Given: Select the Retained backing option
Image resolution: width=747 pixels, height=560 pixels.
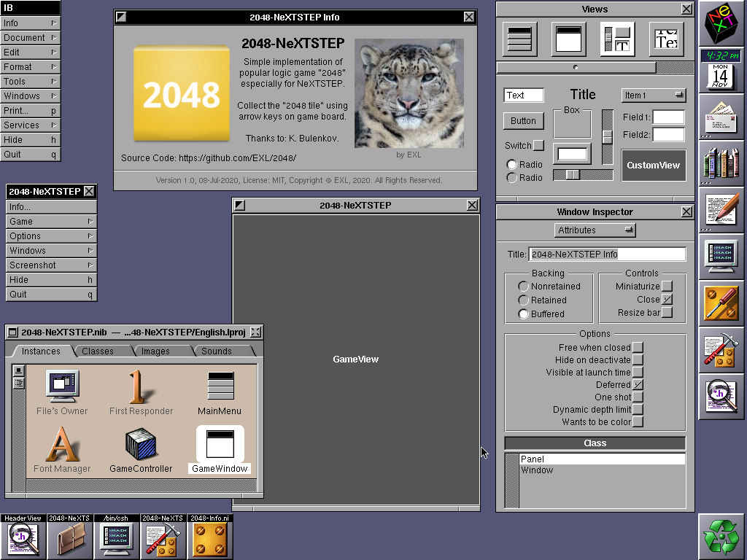Looking at the screenshot, I should click(524, 300).
